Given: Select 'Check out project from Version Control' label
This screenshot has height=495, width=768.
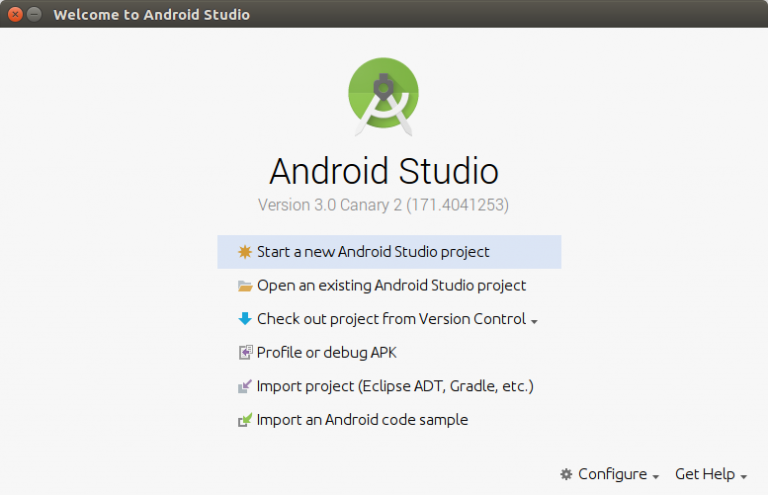Looking at the screenshot, I should click(391, 319).
